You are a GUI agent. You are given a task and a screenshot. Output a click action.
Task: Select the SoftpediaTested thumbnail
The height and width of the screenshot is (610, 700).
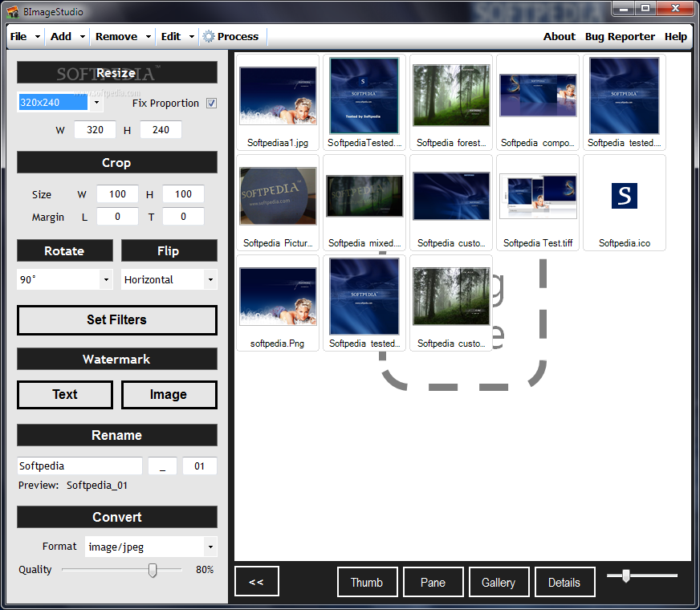coord(364,102)
